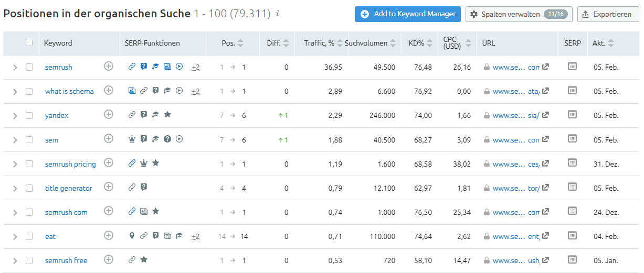Click the Exportieren button

click(x=608, y=14)
